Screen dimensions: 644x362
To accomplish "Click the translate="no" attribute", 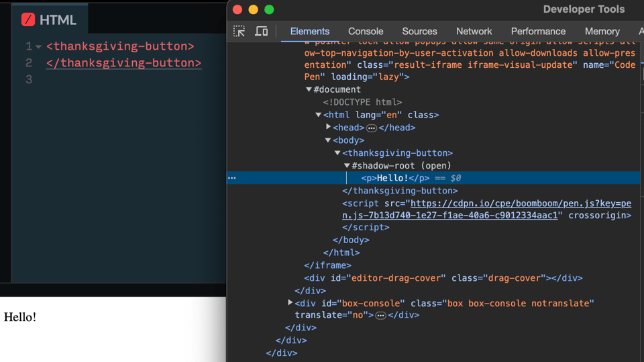I will pos(331,315).
